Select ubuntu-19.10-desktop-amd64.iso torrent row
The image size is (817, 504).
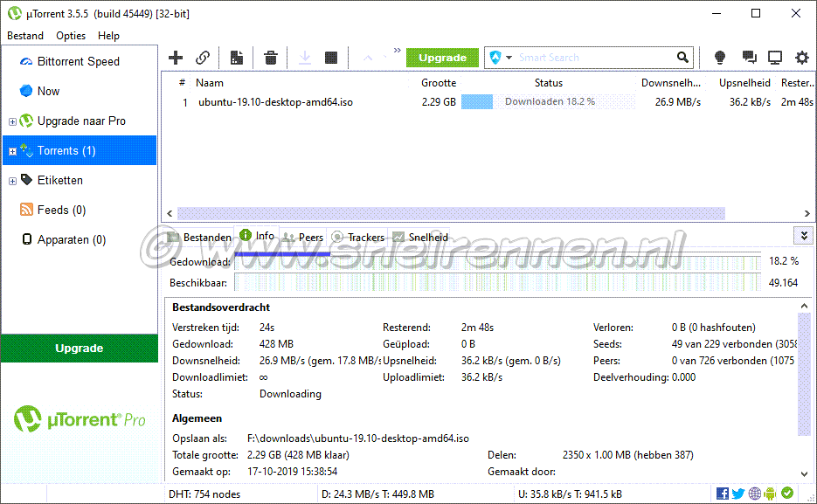pos(490,102)
